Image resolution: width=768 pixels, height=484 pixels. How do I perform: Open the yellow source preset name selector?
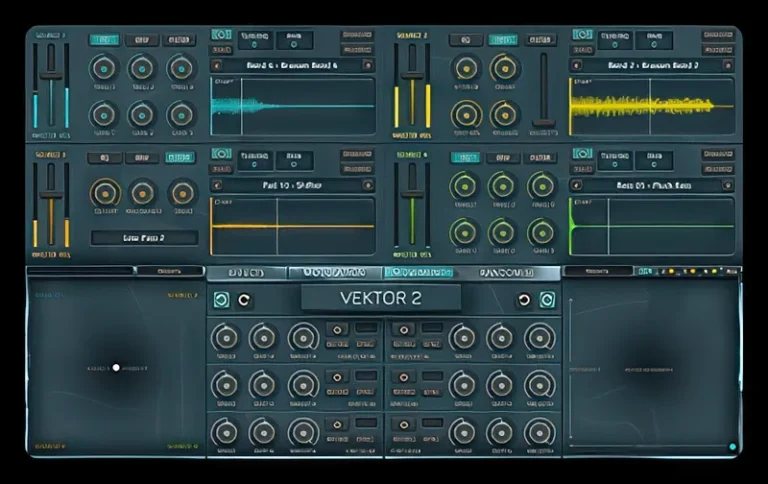tap(652, 65)
